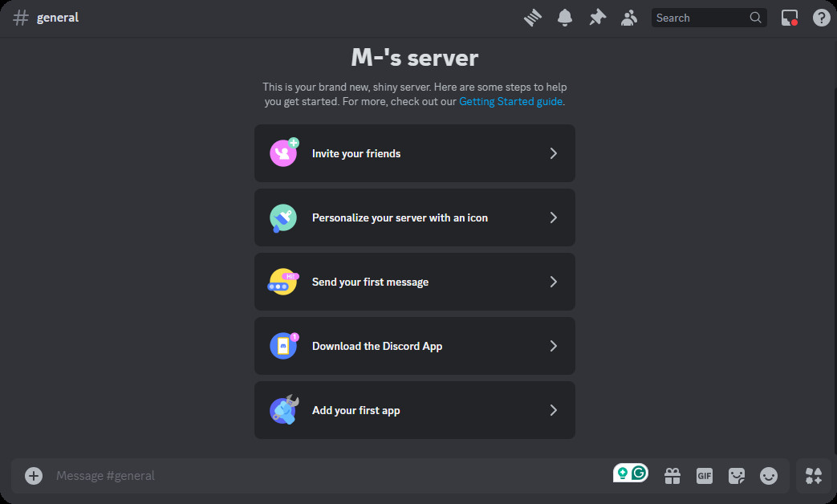This screenshot has width=837, height=504.
Task: Expand chevron on Download the Discord App
Action: coord(554,346)
